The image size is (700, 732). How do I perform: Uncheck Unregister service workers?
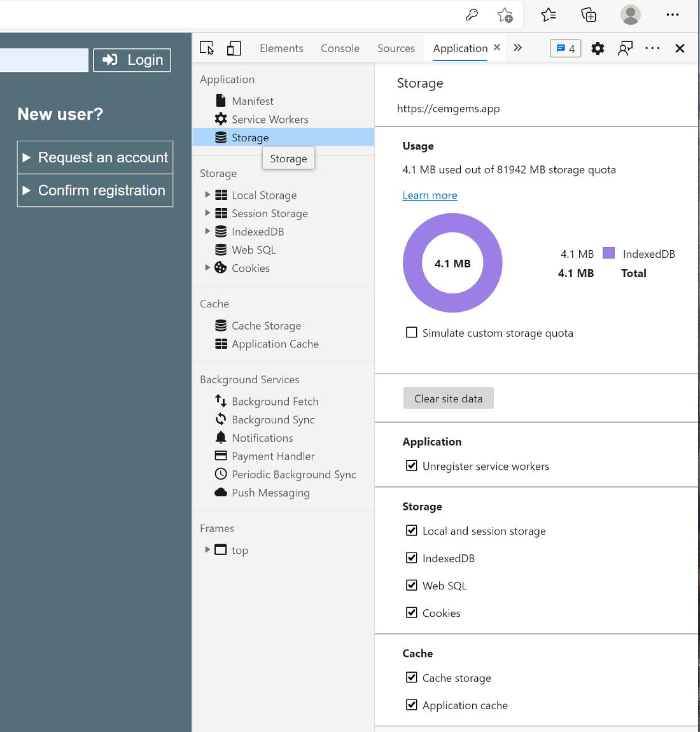(412, 466)
